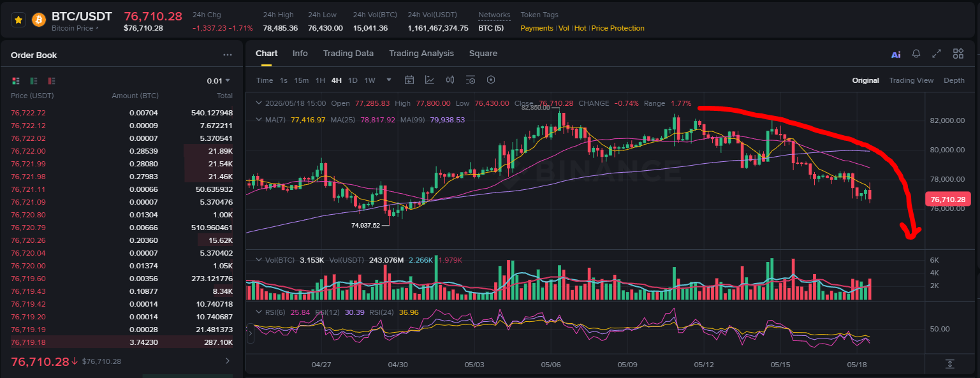Open the Ai assistant icon
Image resolution: width=980 pixels, height=378 pixels.
[x=896, y=54]
